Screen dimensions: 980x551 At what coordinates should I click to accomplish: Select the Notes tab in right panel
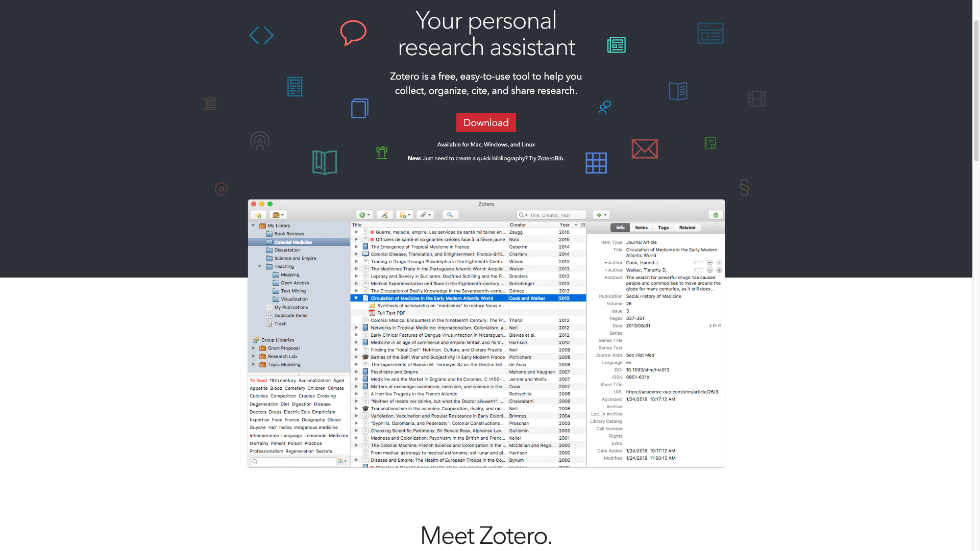tap(641, 228)
